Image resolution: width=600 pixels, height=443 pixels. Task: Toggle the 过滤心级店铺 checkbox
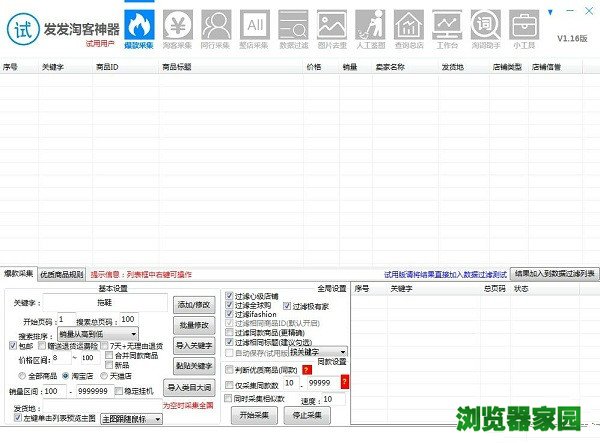click(231, 297)
